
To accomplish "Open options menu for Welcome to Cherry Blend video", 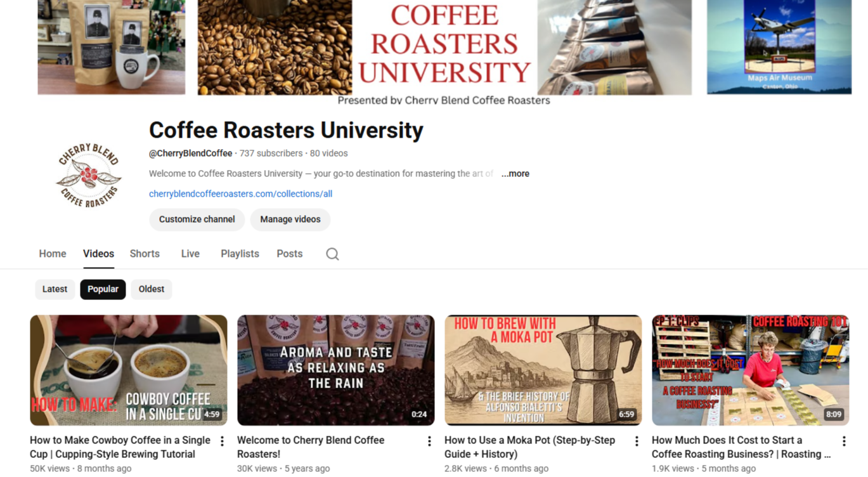I will pyautogui.click(x=429, y=441).
